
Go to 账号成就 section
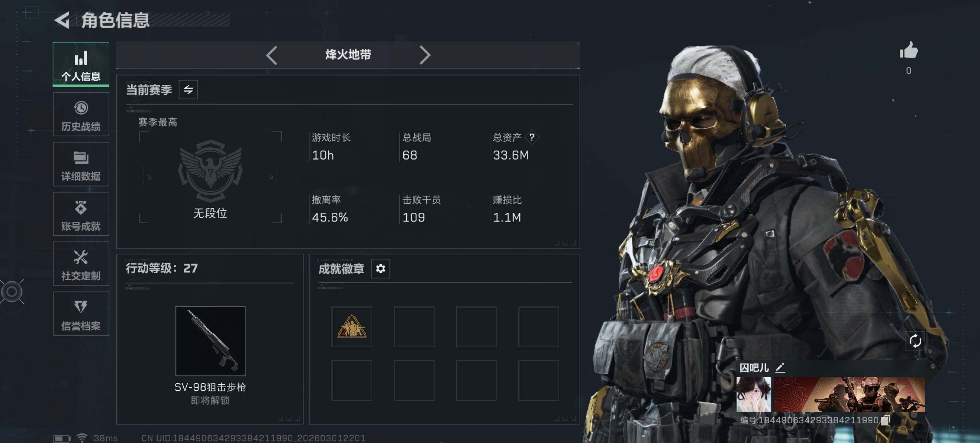(x=81, y=214)
